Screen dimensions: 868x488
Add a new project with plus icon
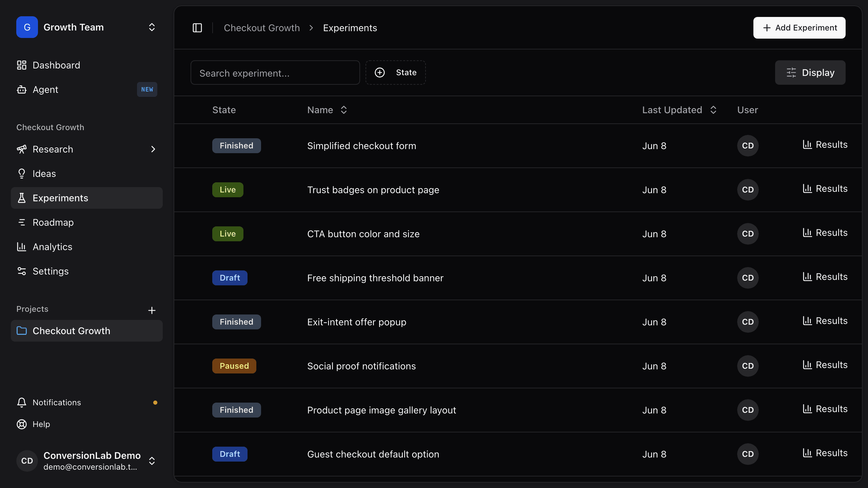(x=152, y=310)
